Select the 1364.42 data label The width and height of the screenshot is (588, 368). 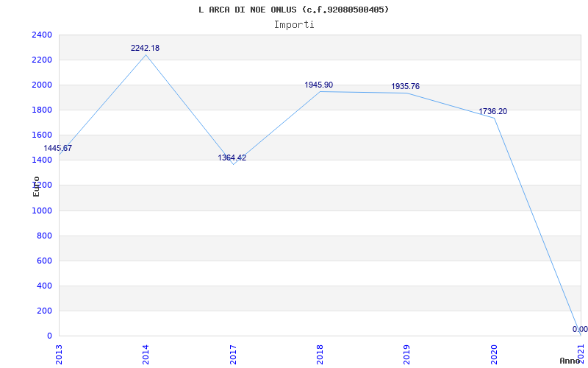pyautogui.click(x=232, y=158)
